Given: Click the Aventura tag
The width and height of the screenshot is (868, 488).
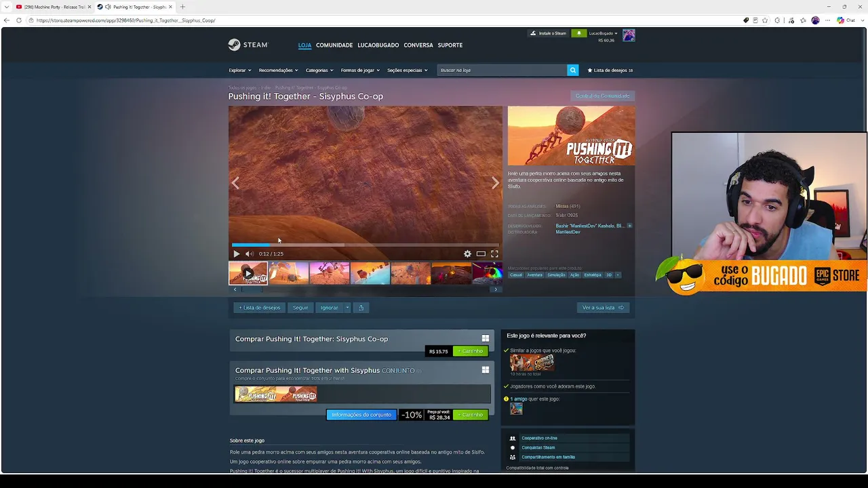Looking at the screenshot, I should [535, 275].
